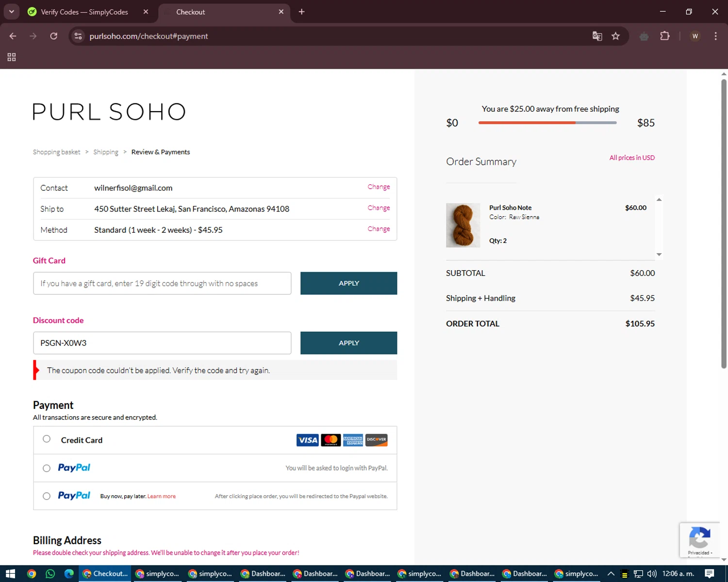Go back to previous page
The height and width of the screenshot is (582, 728).
(x=13, y=36)
